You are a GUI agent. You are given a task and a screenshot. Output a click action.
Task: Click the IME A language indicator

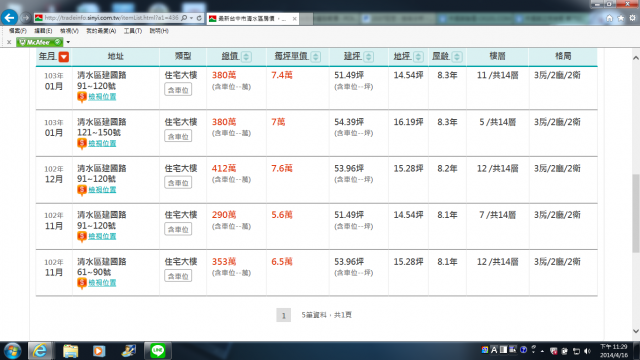point(494,350)
